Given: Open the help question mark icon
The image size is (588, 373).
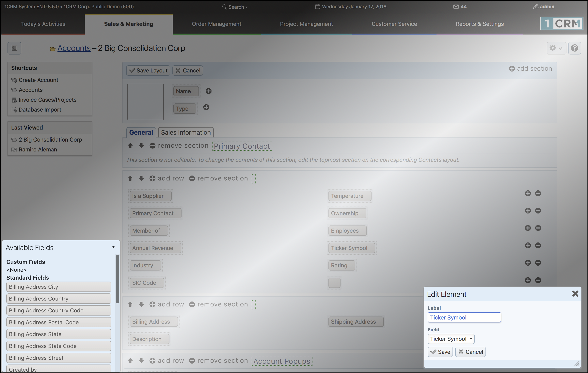Looking at the screenshot, I should click(574, 48).
